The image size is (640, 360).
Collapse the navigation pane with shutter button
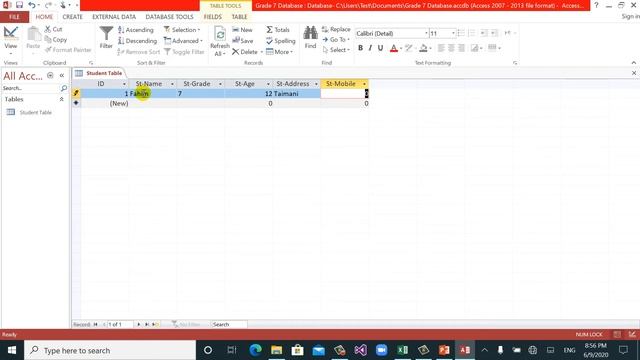[x=62, y=76]
